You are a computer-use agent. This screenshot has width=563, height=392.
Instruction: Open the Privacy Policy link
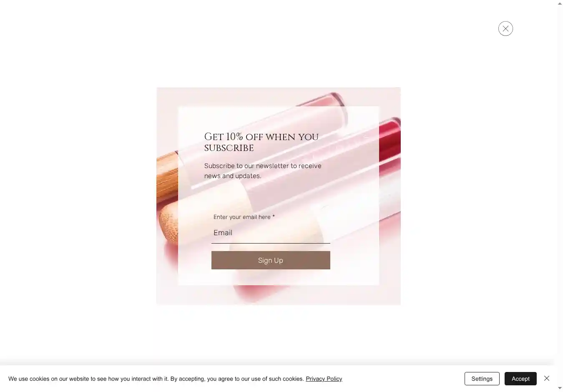click(324, 379)
